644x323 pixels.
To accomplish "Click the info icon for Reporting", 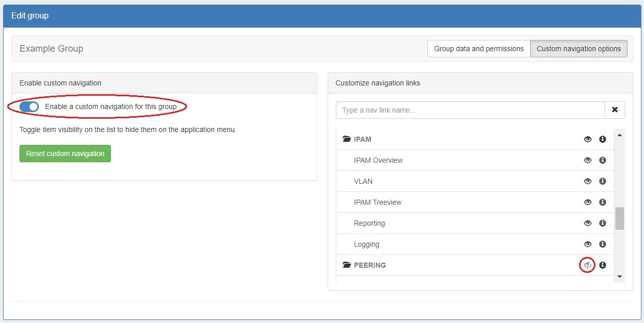I will 602,223.
